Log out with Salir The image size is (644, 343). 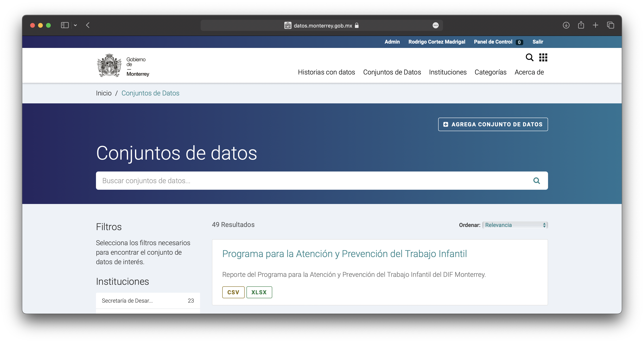click(x=538, y=42)
